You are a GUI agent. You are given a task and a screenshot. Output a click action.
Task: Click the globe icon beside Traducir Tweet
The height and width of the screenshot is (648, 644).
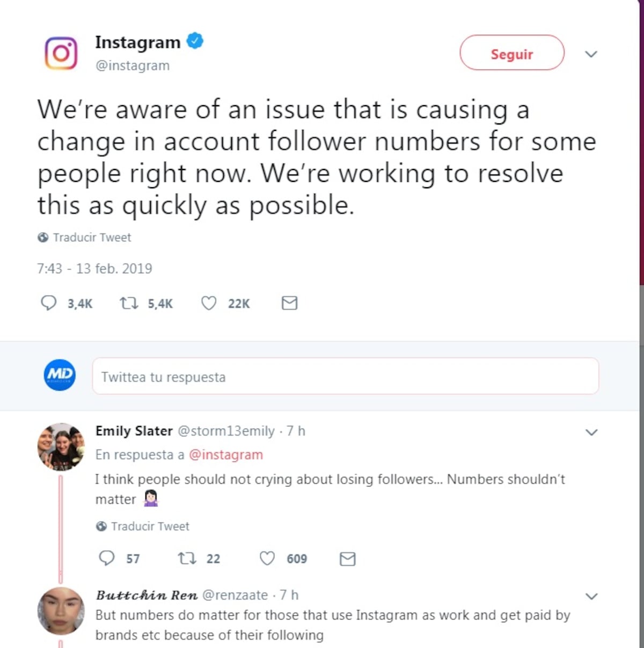44,237
